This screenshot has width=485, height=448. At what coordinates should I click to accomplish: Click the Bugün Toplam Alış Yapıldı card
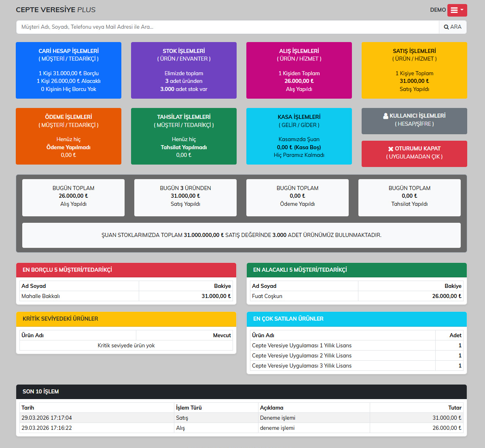click(x=73, y=197)
